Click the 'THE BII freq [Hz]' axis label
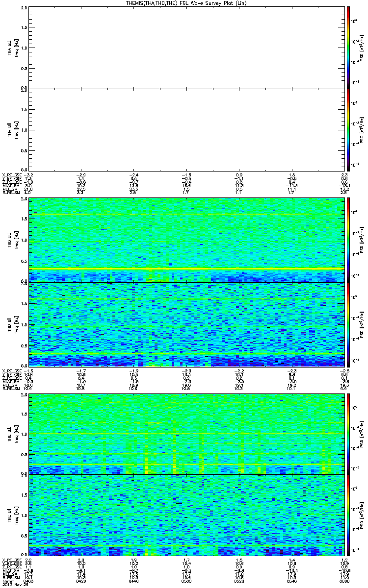 click(13, 515)
